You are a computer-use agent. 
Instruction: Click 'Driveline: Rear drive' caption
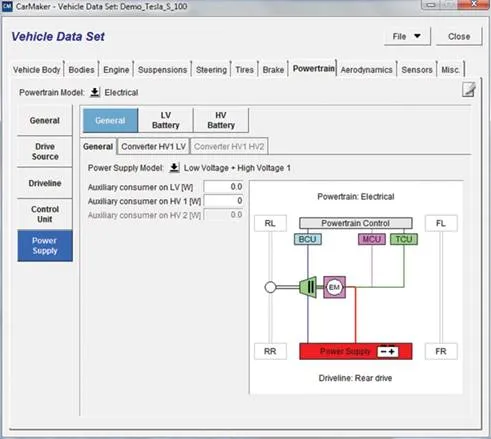tap(355, 378)
